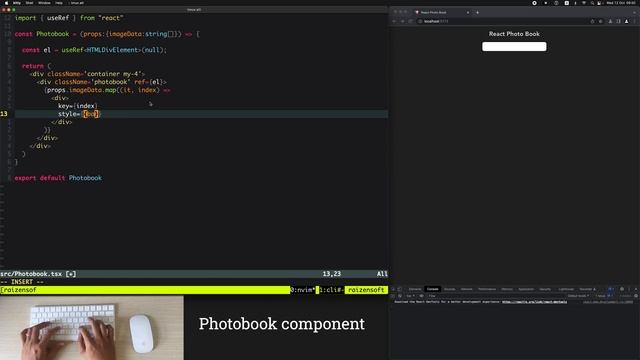Click the key={index} line
This screenshot has width=640, height=360.
click(78, 106)
